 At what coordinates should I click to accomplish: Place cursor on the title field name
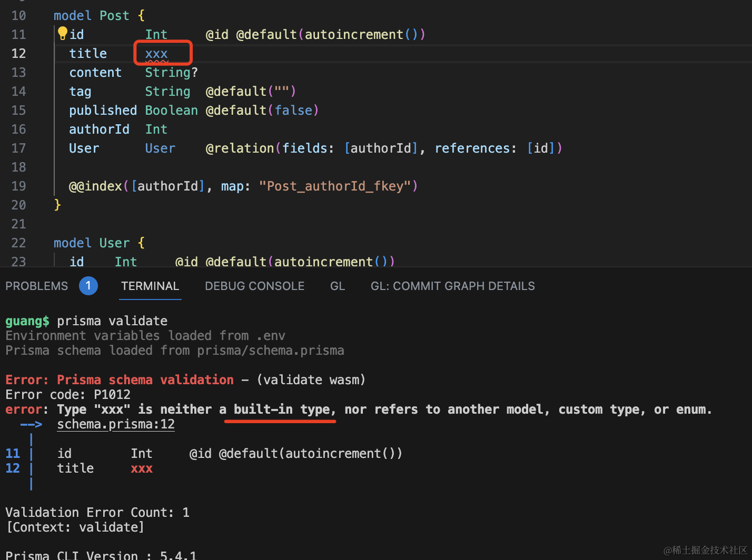point(88,54)
